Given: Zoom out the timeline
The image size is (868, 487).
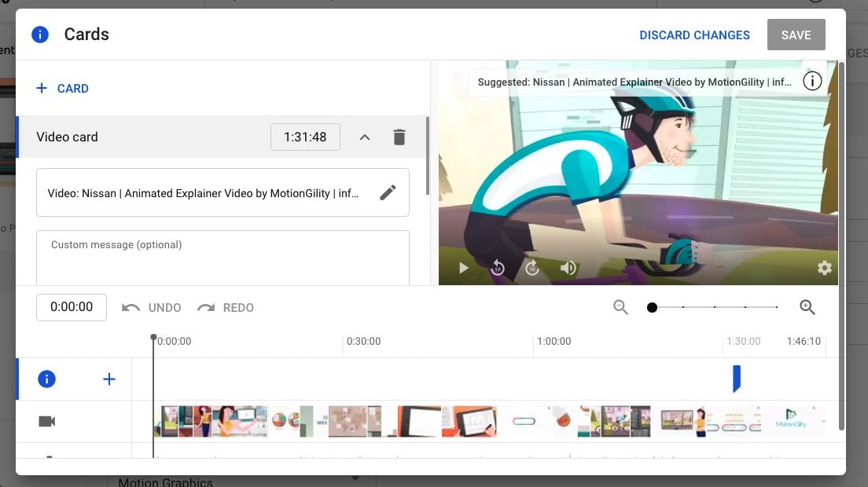Looking at the screenshot, I should tap(620, 307).
